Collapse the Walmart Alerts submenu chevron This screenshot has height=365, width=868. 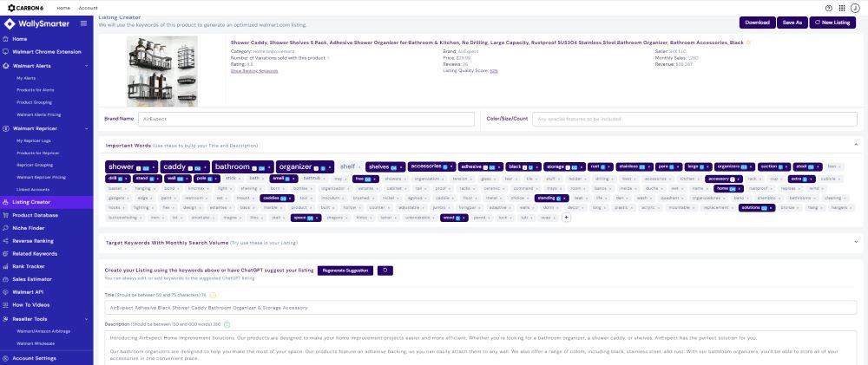click(86, 66)
